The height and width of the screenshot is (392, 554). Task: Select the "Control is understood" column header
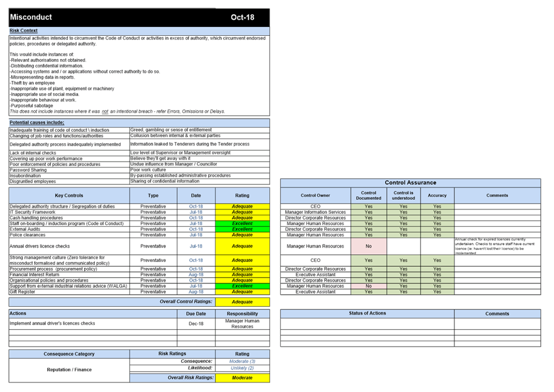[x=404, y=196]
